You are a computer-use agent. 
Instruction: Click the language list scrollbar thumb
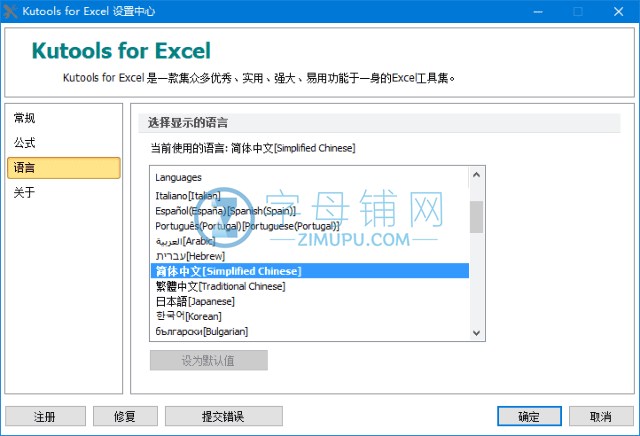tap(476, 217)
